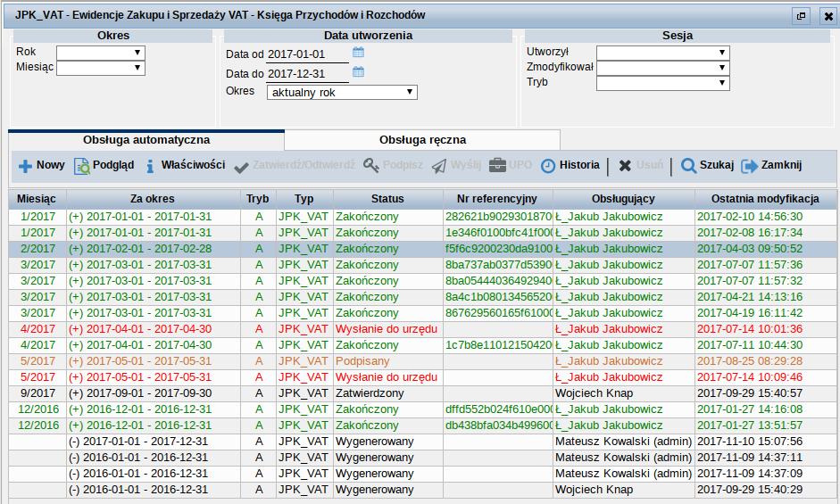Click the Szukaj magnifier icon

pos(688,166)
